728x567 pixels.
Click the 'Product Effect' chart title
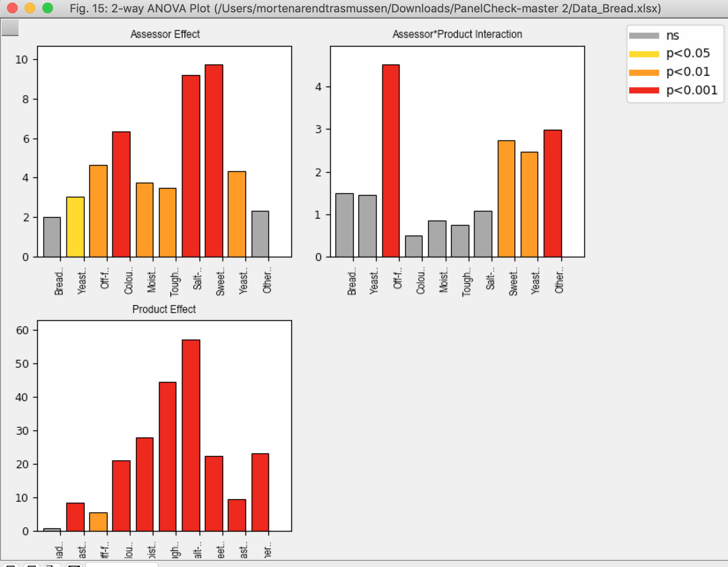click(x=164, y=310)
